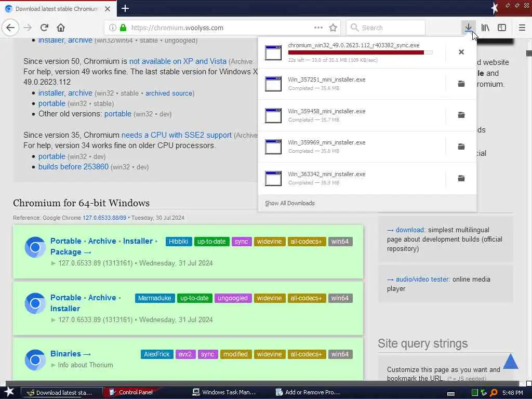Open 'builds before 253860' link
The height and width of the screenshot is (399, 532).
coord(73,167)
